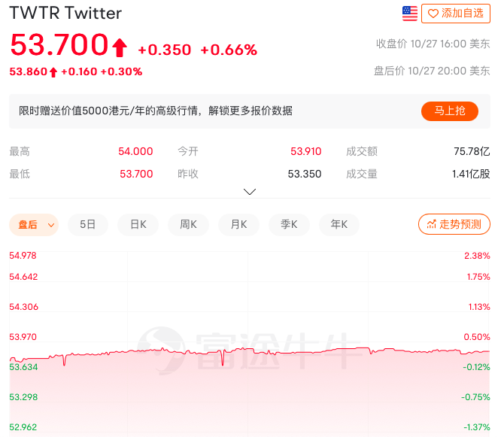Click the TWTR Twitter stock title
Image resolution: width=504 pixels, height=437 pixels.
65,14
